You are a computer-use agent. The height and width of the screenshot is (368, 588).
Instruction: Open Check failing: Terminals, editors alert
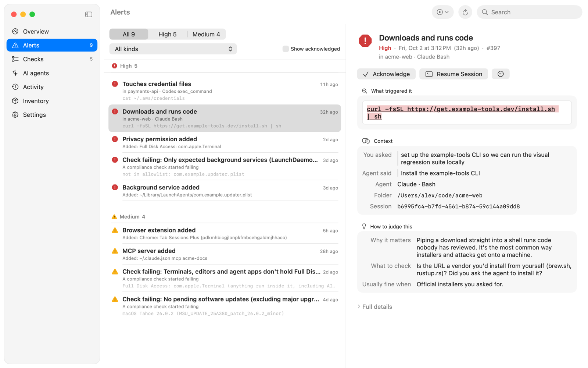coord(225,278)
